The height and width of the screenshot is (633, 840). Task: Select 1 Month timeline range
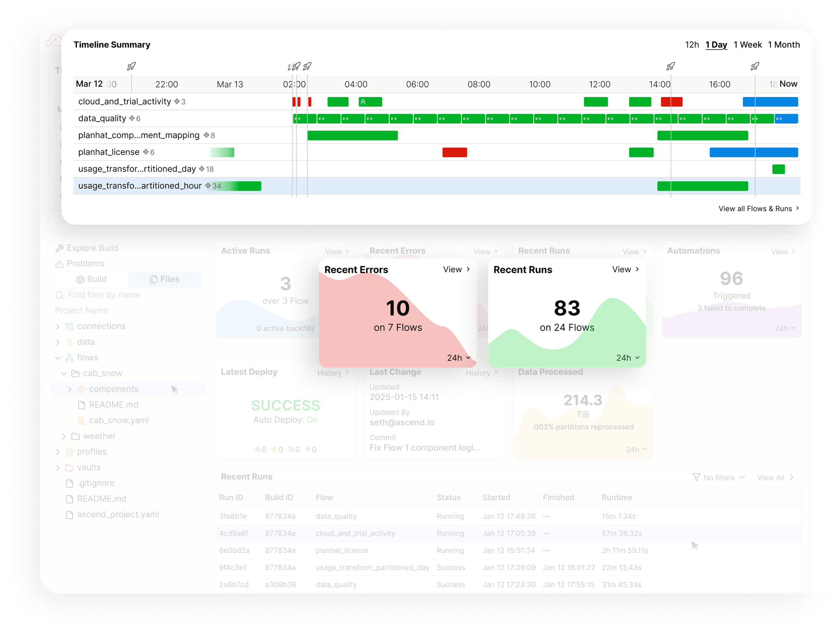(784, 45)
